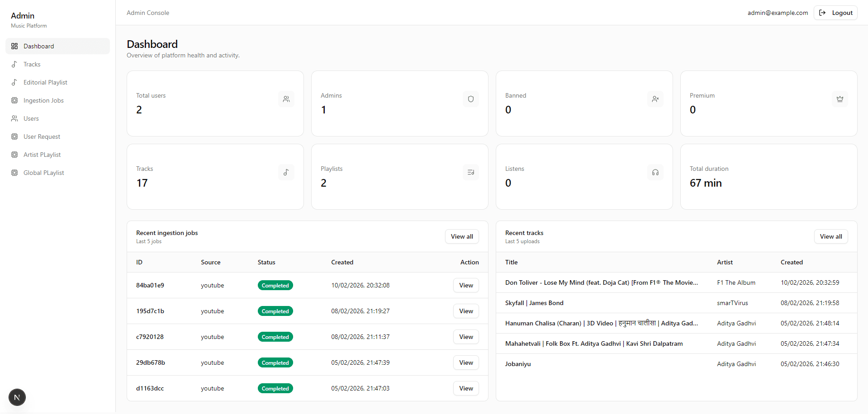
Task: Click the Admin Console header text
Action: pos(148,13)
